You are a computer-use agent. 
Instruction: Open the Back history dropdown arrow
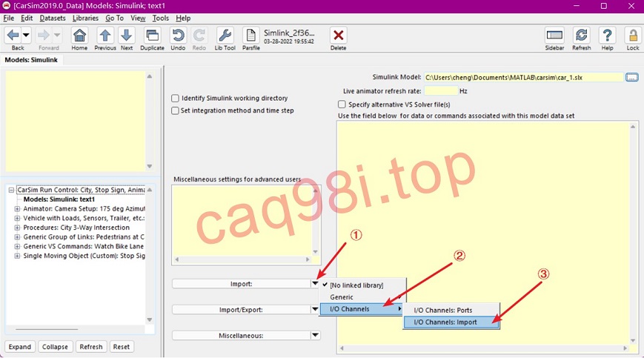pos(26,36)
